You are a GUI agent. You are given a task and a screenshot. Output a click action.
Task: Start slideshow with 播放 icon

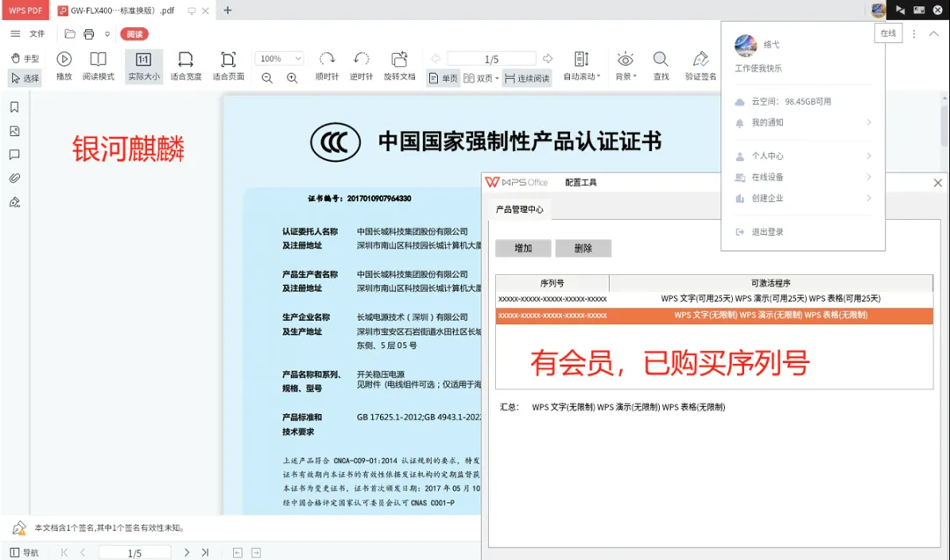tap(64, 65)
